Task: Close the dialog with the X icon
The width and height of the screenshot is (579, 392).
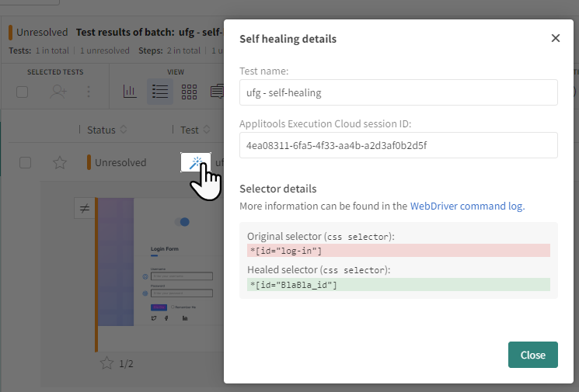Action: click(555, 38)
